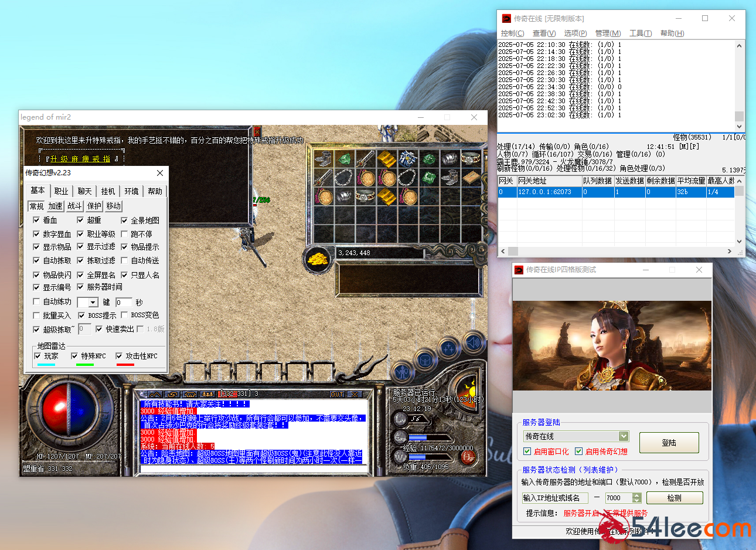
Task: Open the character status round button
Action: point(403,372)
